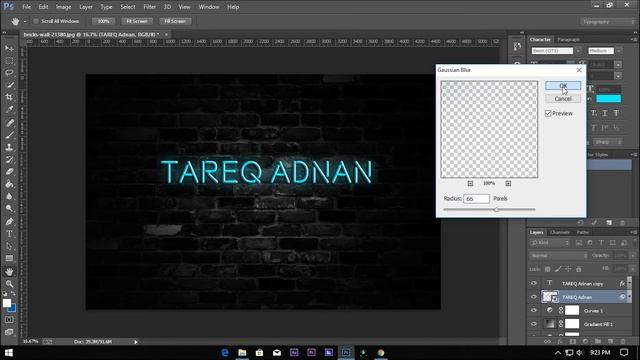Toggle Preview checkbox in Gaussian Blur dialog

548,113
